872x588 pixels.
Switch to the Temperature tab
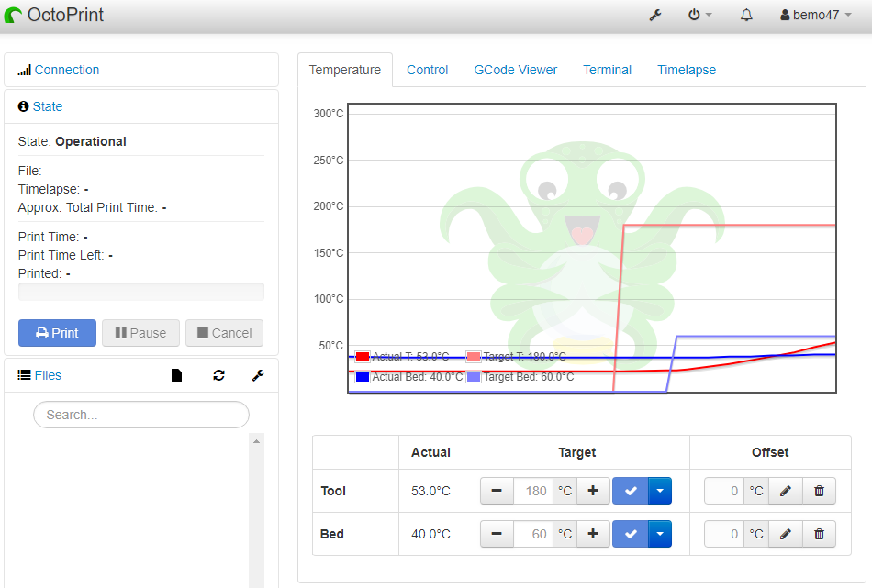[x=345, y=70]
